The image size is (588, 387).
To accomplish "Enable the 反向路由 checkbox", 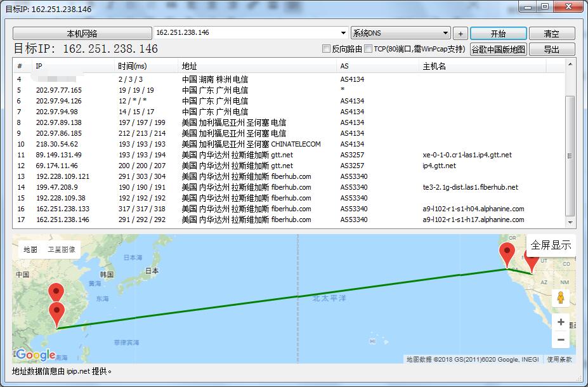I will point(327,49).
